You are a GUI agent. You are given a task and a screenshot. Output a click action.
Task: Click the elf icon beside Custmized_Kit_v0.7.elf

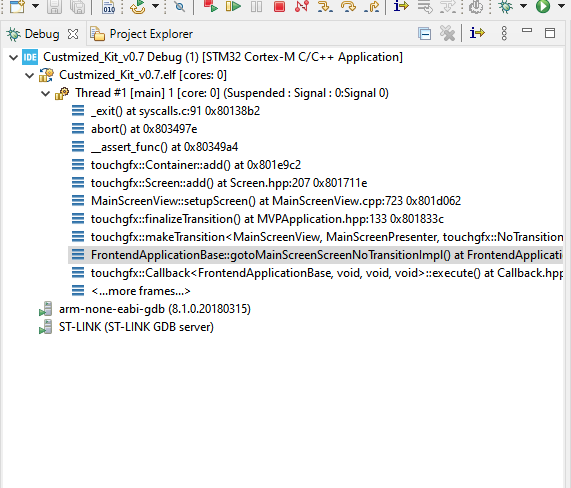point(46,75)
